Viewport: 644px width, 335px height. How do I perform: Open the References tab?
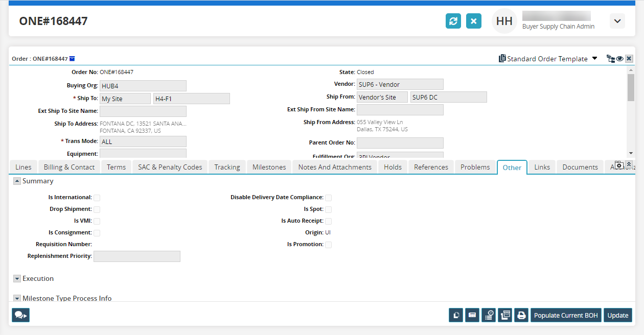[x=431, y=167]
